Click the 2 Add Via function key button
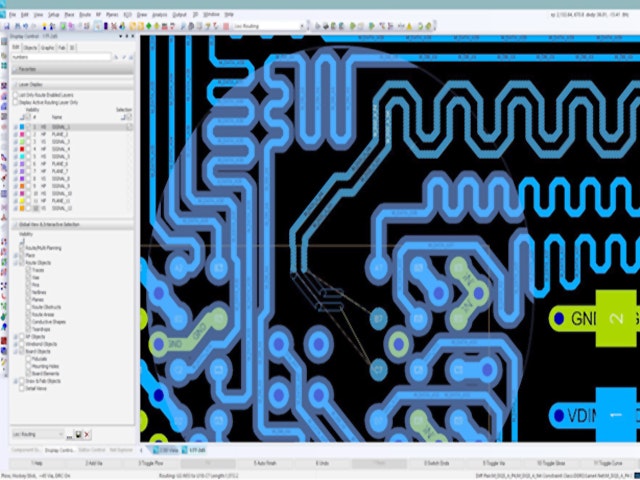Viewport: 640px width, 480px height. tap(94, 463)
